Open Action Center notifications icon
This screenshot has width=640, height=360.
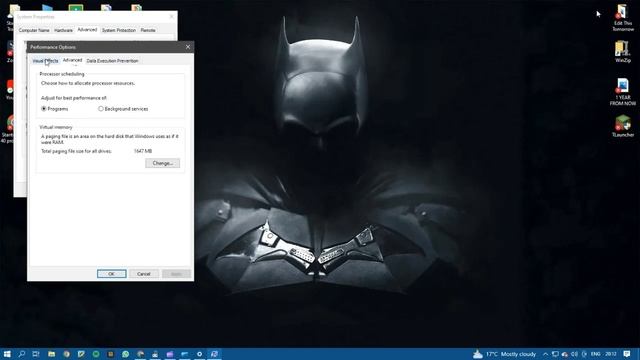point(627,354)
